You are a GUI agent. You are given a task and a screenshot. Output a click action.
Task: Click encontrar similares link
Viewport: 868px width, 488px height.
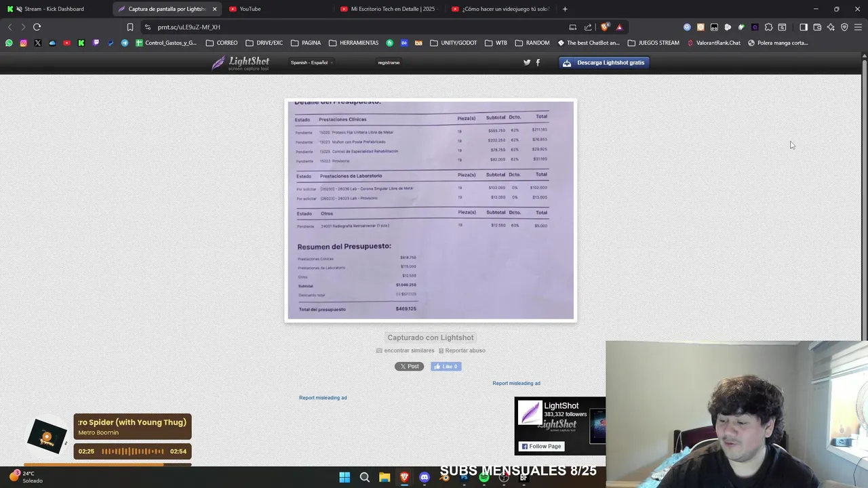click(x=406, y=350)
